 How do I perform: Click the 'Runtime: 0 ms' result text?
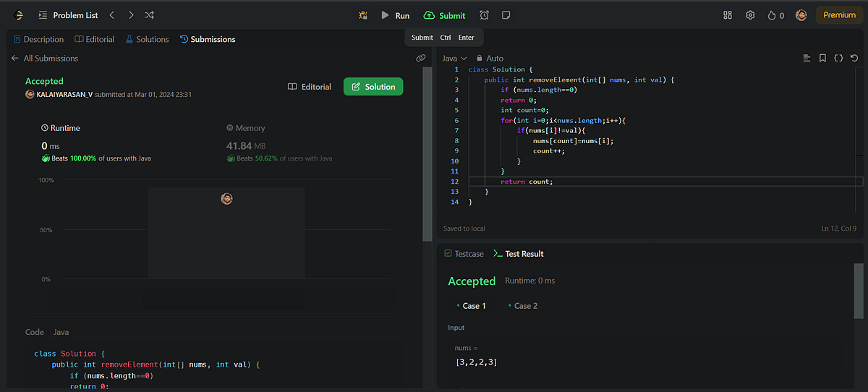tap(529, 281)
